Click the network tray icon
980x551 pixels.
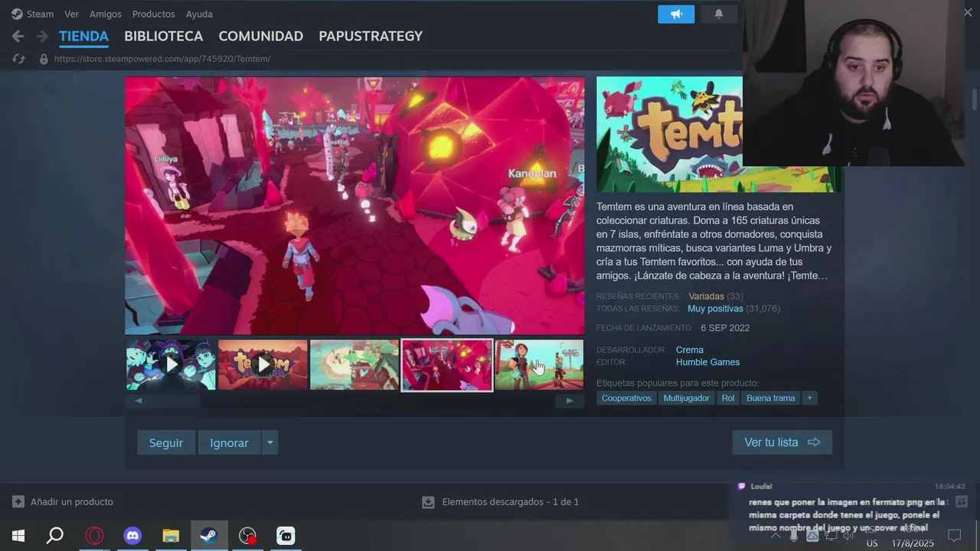831,536
